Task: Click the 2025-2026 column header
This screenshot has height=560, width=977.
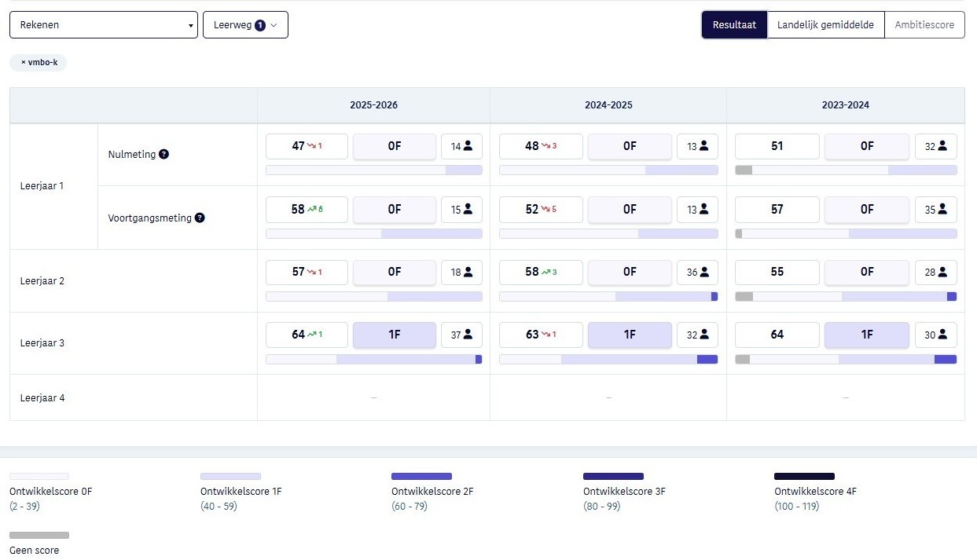Action: 374,104
